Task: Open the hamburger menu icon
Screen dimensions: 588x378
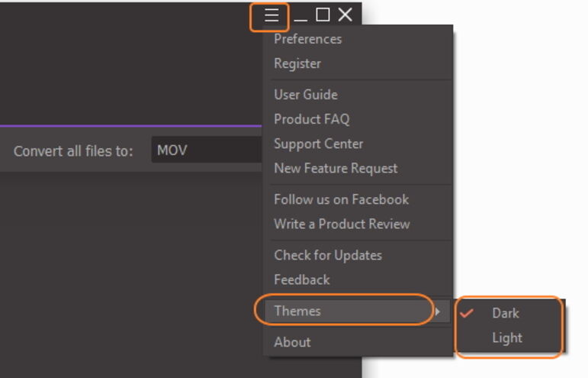Action: point(272,15)
